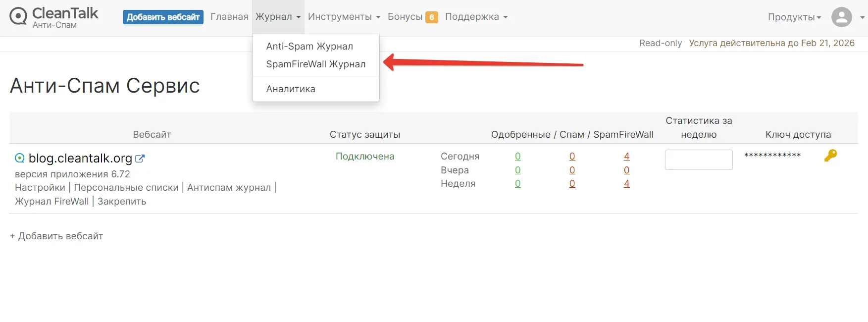Click the версия приложения 6.72 text
The width and height of the screenshot is (868, 322).
click(x=72, y=174)
